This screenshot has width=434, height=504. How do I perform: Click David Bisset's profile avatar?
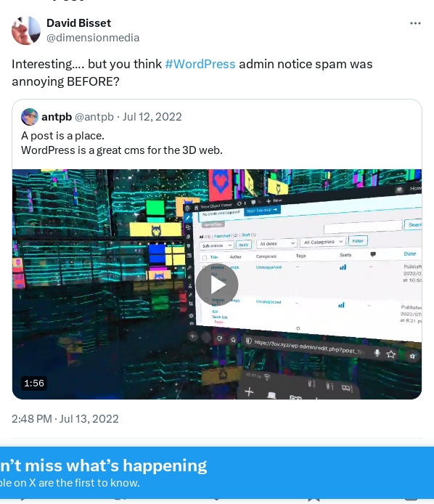[26, 31]
